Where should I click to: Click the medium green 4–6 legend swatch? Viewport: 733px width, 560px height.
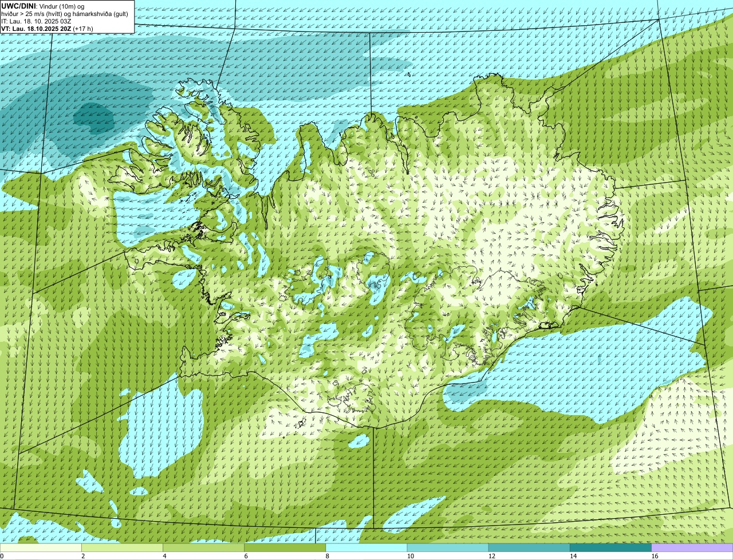[204, 548]
